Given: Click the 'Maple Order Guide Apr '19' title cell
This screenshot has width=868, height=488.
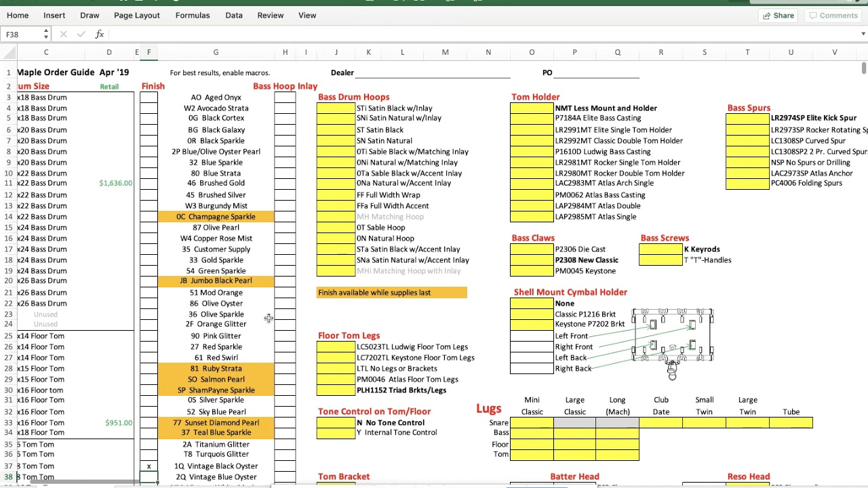Looking at the screenshot, I should [73, 73].
